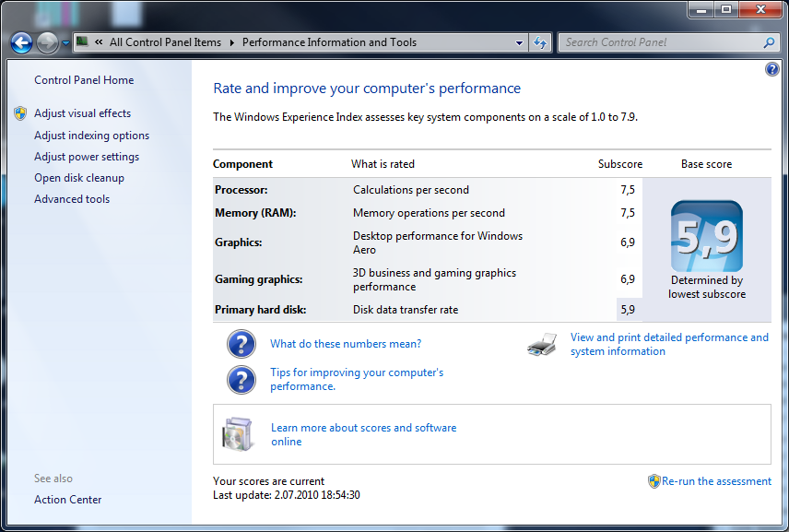
Task: Click the Processor: row label
Action: 241,190
